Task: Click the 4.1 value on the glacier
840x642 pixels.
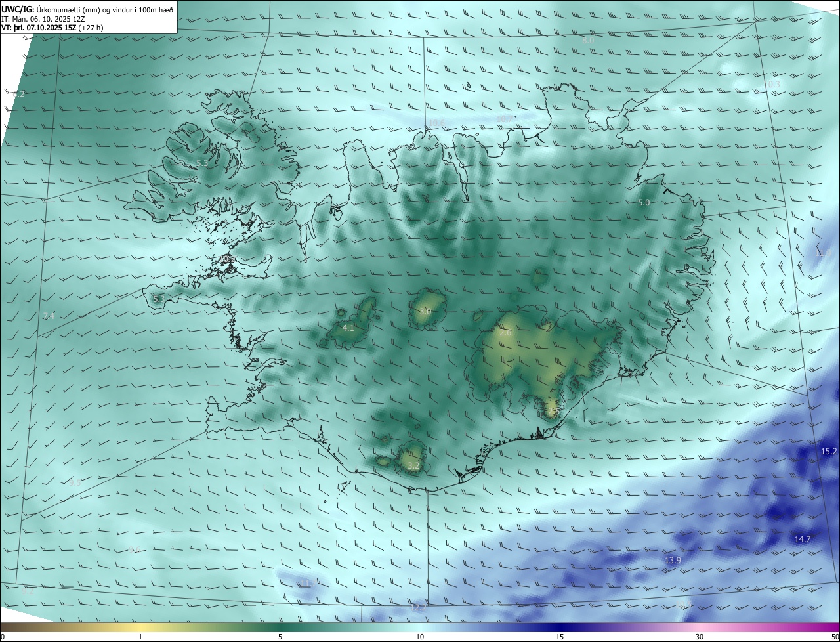Action: click(348, 328)
